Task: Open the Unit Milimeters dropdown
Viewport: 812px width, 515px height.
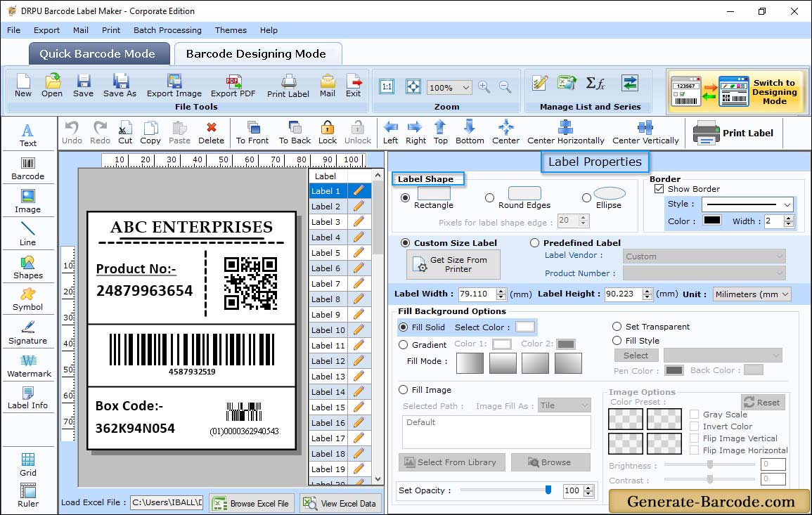Action: 752,294
